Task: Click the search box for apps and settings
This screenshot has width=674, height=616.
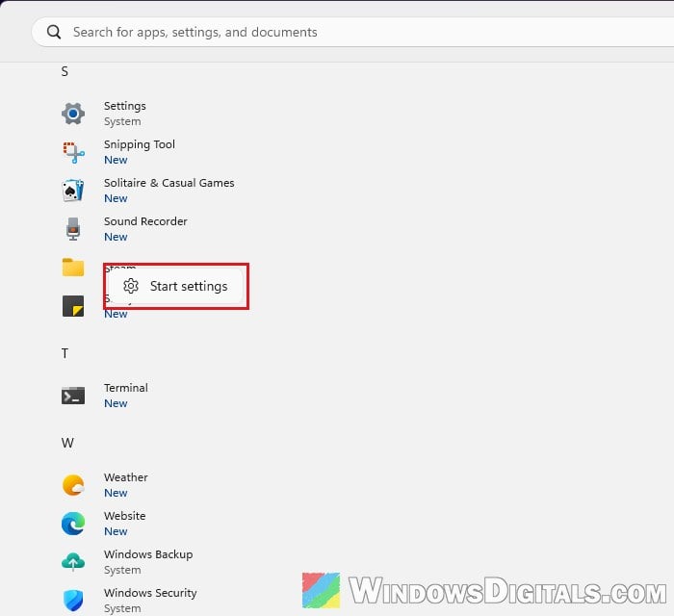Action: point(352,32)
